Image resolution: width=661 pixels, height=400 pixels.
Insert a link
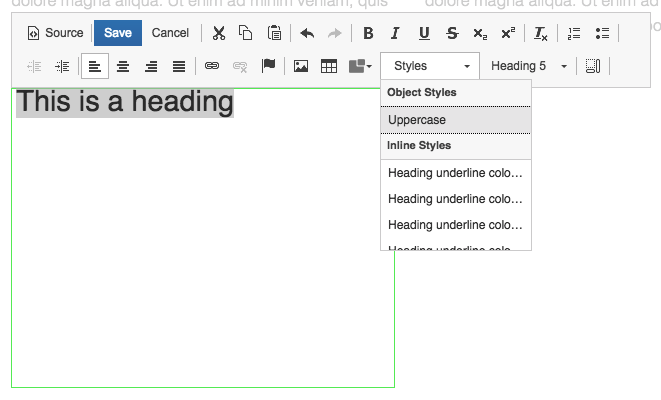pos(212,66)
